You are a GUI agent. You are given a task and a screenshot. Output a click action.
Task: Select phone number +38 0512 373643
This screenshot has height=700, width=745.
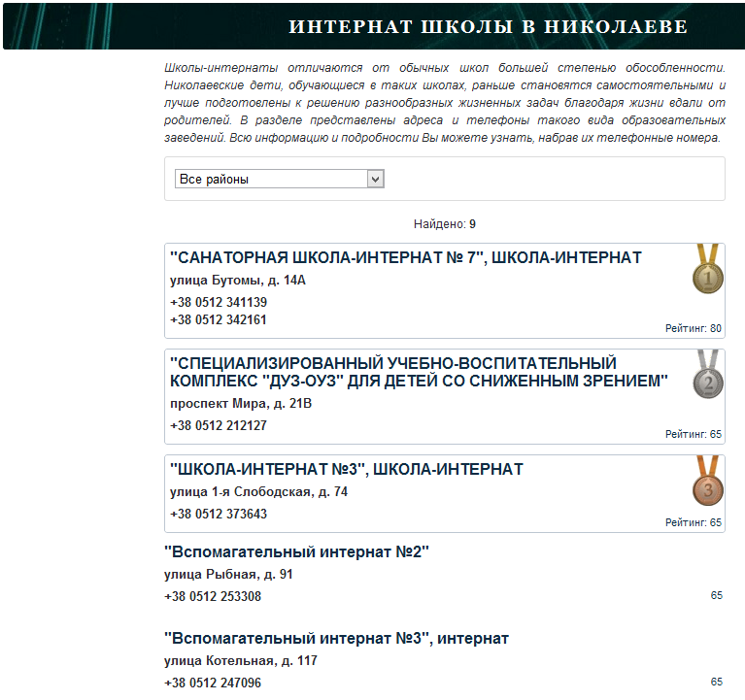click(x=219, y=514)
